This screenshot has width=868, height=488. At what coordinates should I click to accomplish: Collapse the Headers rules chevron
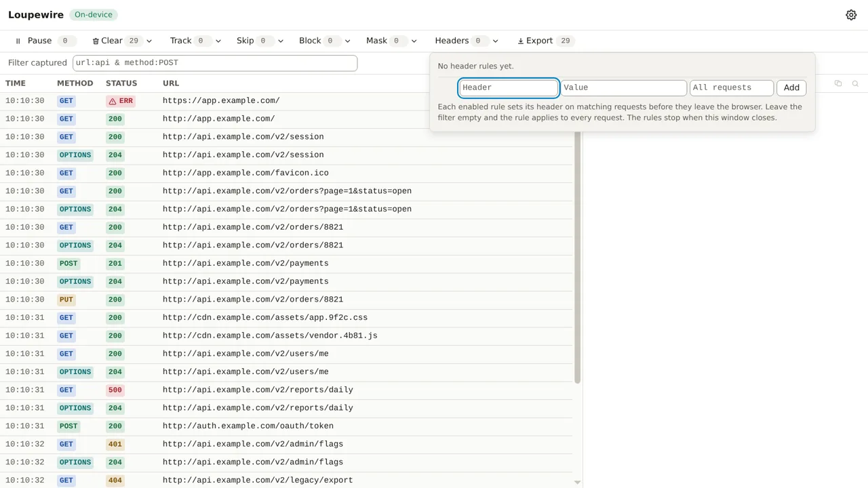(495, 41)
